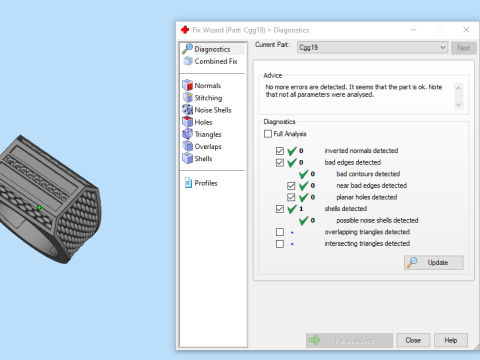This screenshot has width=480, height=360.
Task: Open the Noise Shells icon
Action: pyautogui.click(x=188, y=110)
